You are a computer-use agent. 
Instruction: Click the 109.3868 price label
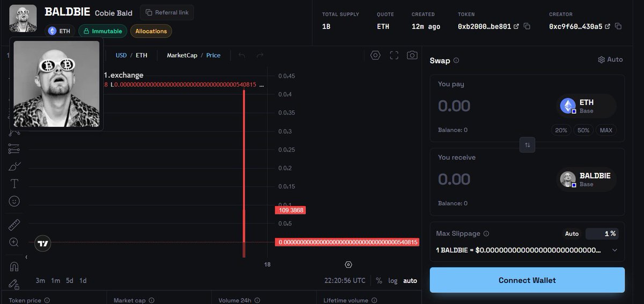coord(290,210)
